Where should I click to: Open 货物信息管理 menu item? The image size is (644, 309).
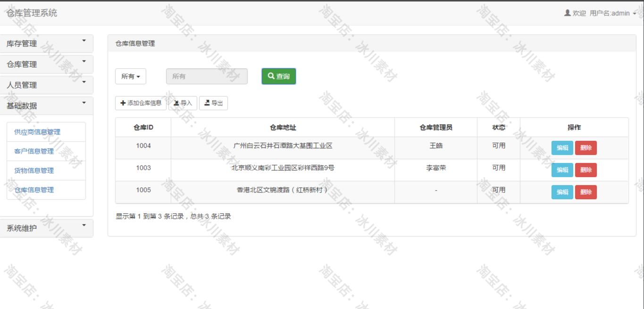(46, 171)
